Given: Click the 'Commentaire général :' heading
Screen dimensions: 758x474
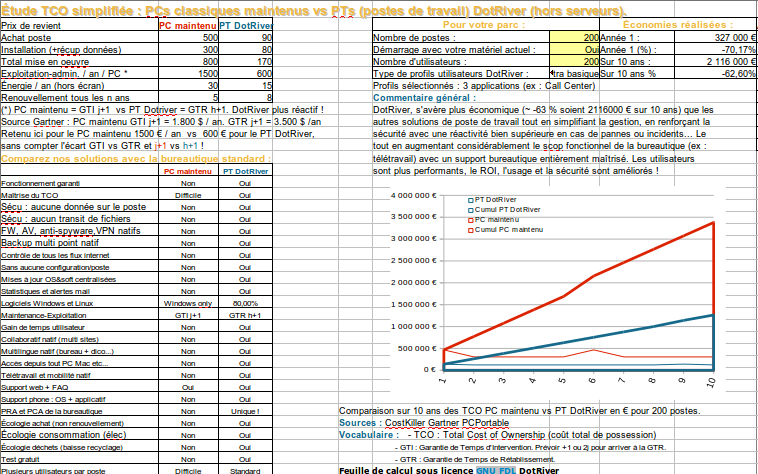Looking at the screenshot, I should (424, 98).
